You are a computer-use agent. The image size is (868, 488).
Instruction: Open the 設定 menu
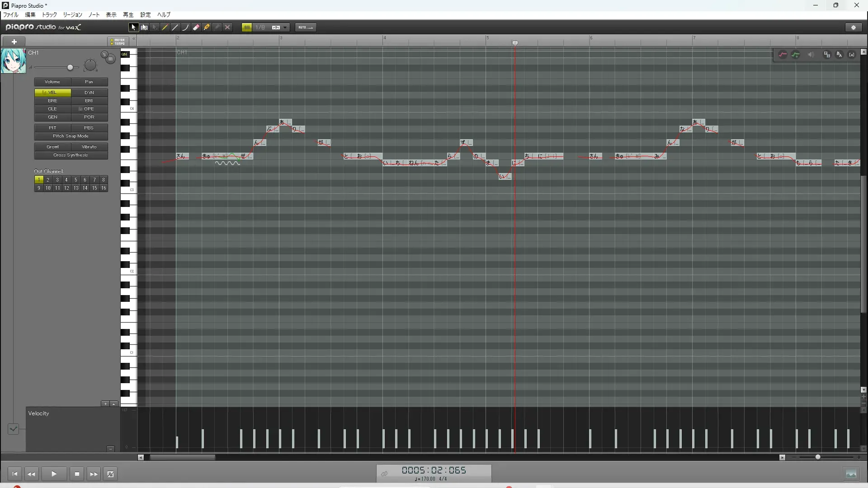pyautogui.click(x=146, y=15)
